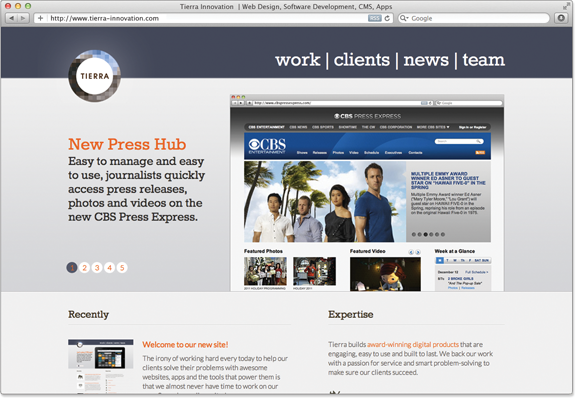The height and width of the screenshot is (398, 576).
Task: Click the CBS Press Express screenshot image
Action: tap(367, 193)
